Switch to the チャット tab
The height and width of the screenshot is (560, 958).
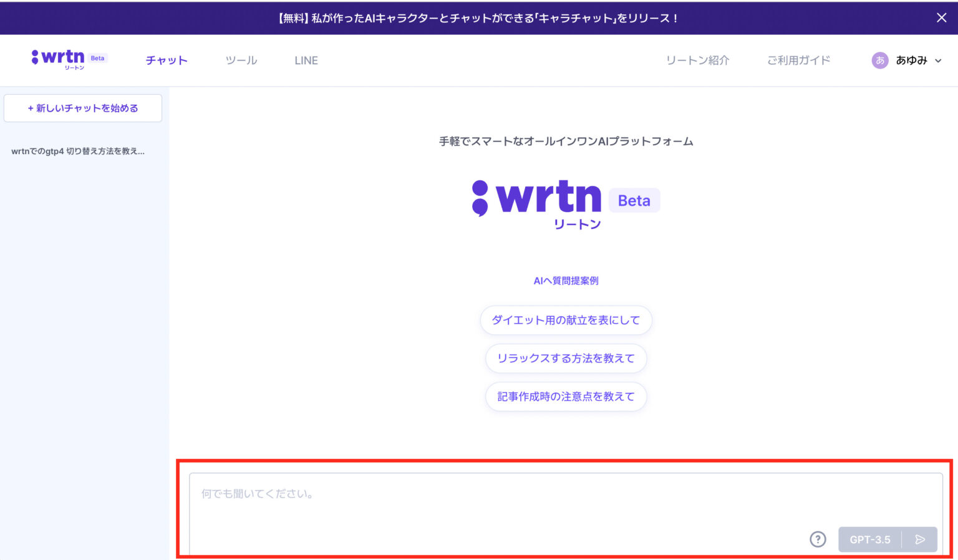166,60
